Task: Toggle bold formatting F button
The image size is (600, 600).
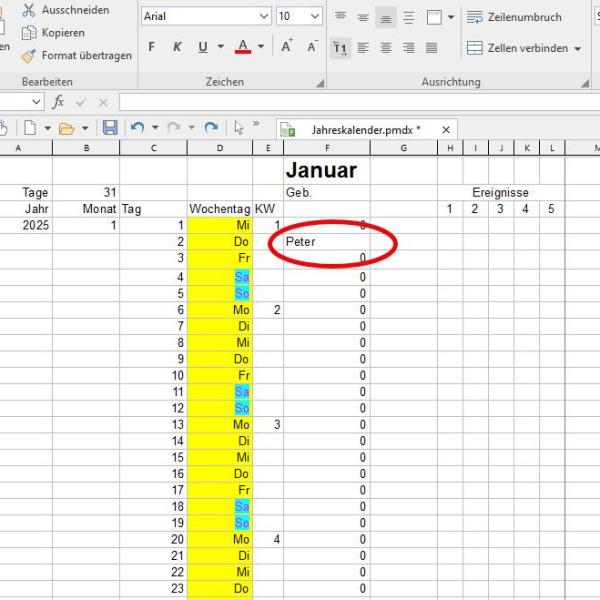Action: [152, 47]
